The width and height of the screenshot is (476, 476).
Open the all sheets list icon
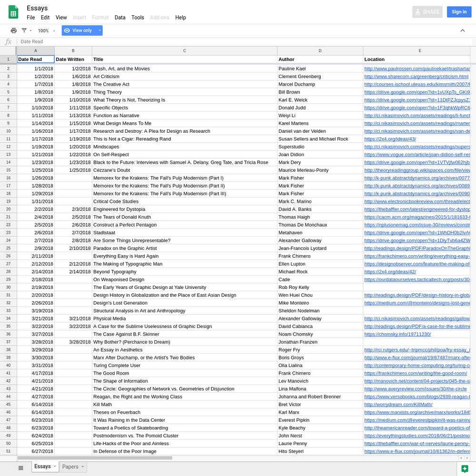tap(20, 468)
